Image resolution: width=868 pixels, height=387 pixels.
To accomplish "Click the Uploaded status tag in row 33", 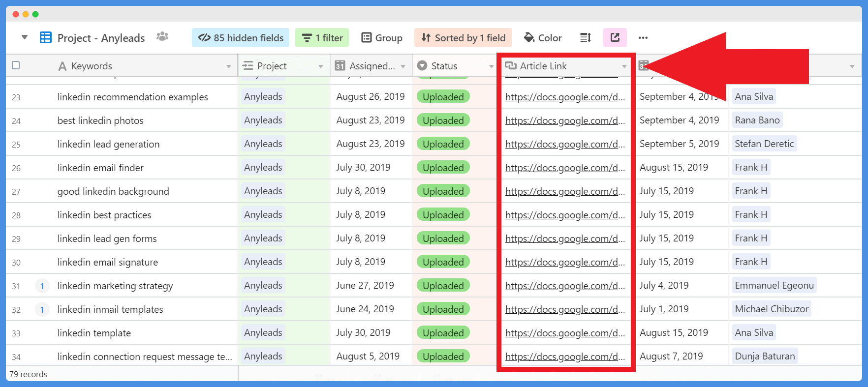I will (443, 333).
